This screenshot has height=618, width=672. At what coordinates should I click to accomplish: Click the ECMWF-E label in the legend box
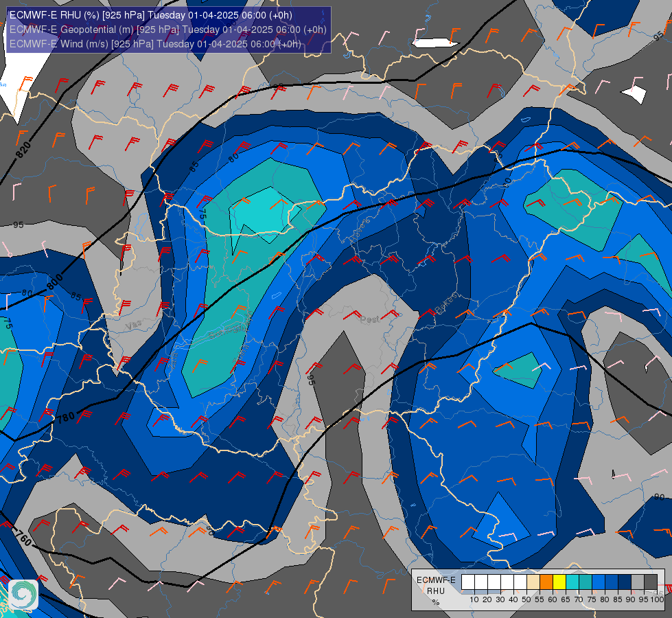point(437,580)
